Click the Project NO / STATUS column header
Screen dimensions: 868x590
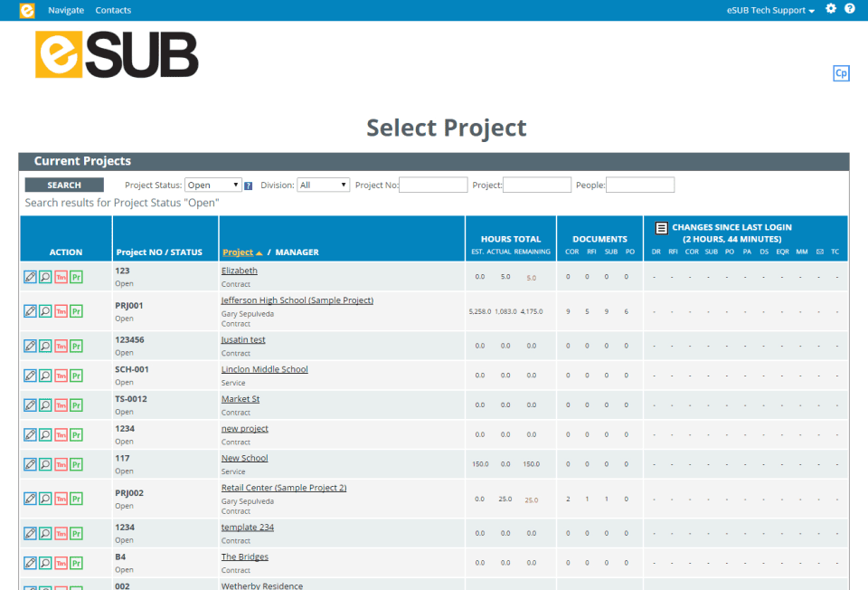coord(159,252)
